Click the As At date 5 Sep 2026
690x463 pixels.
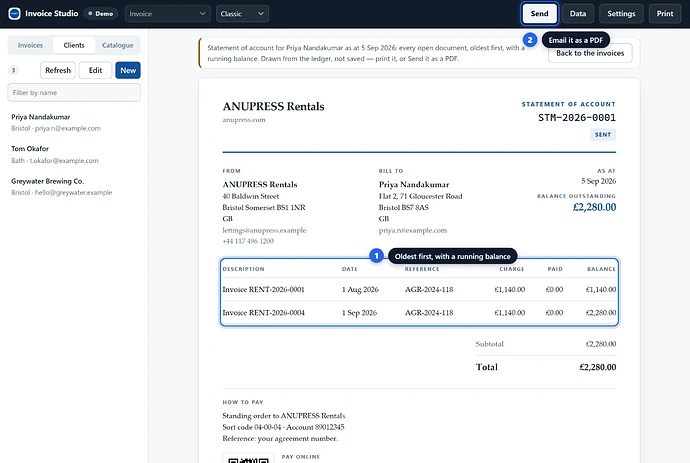[x=598, y=181]
